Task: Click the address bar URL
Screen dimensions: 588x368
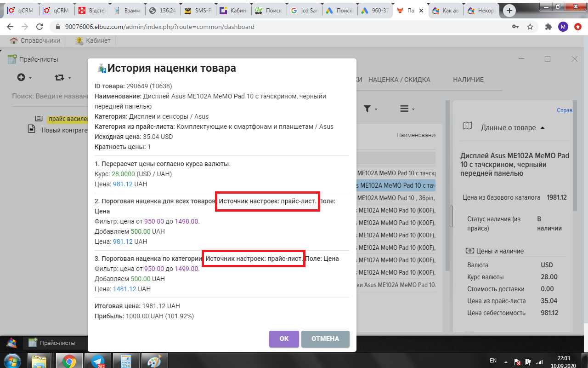Action: coord(160,27)
